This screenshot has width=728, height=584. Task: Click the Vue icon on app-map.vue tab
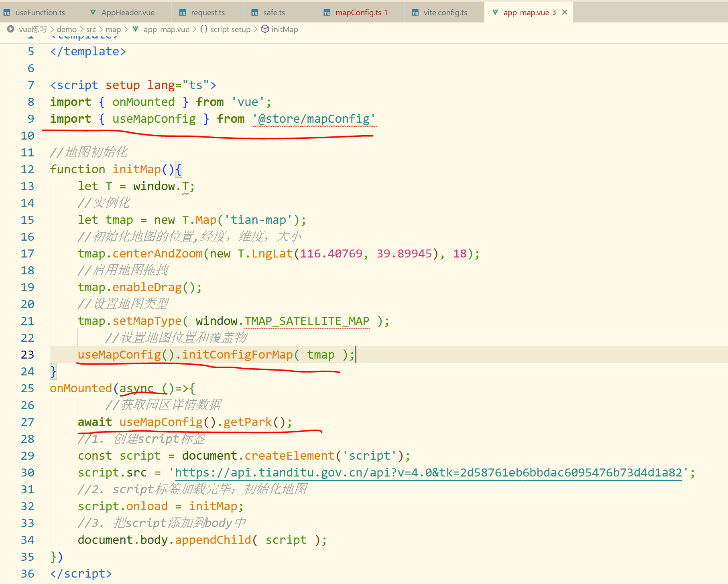click(x=495, y=12)
